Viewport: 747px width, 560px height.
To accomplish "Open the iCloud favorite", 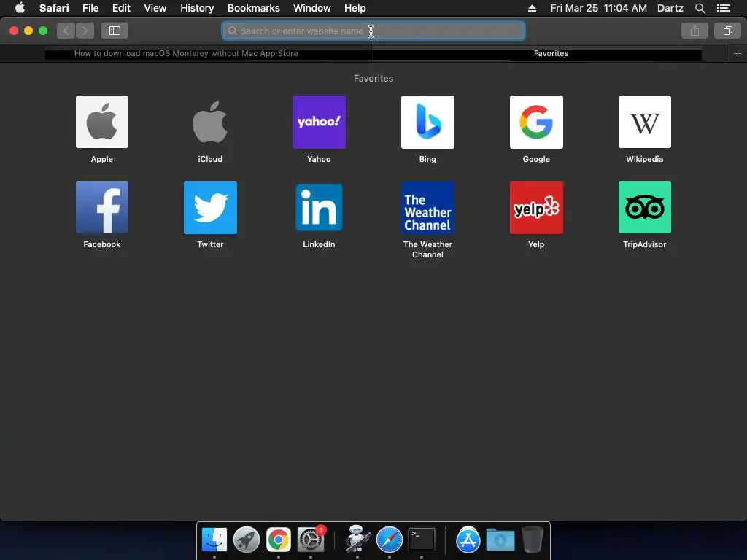I will coord(210,122).
